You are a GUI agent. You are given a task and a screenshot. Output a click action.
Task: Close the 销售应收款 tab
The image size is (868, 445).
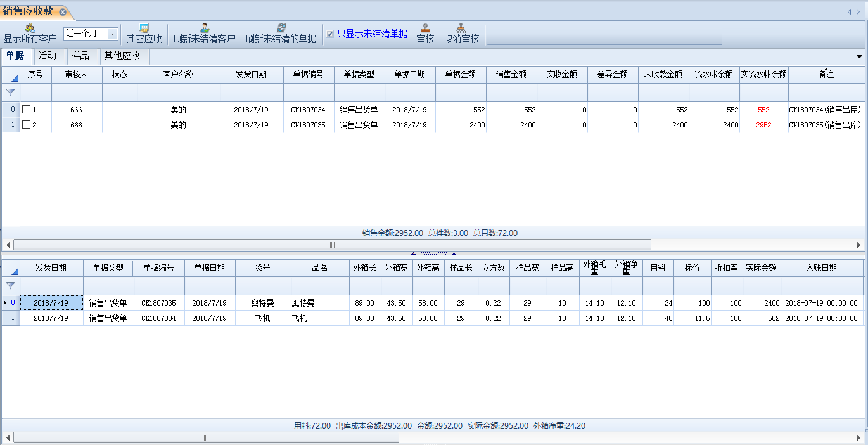pyautogui.click(x=62, y=12)
